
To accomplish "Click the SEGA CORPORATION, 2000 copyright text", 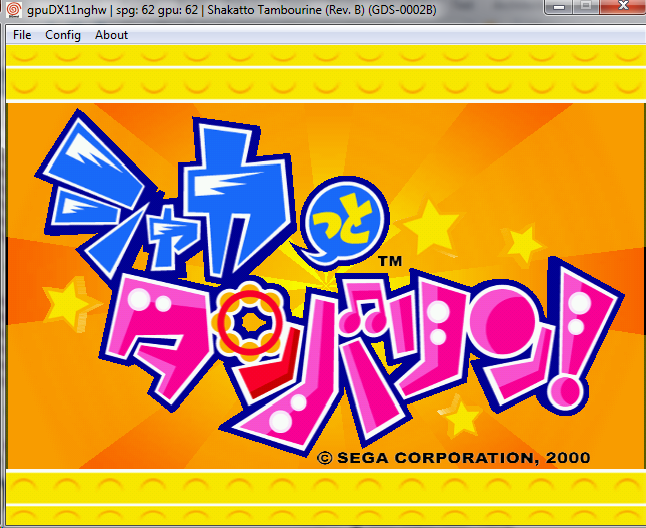I will tap(453, 458).
